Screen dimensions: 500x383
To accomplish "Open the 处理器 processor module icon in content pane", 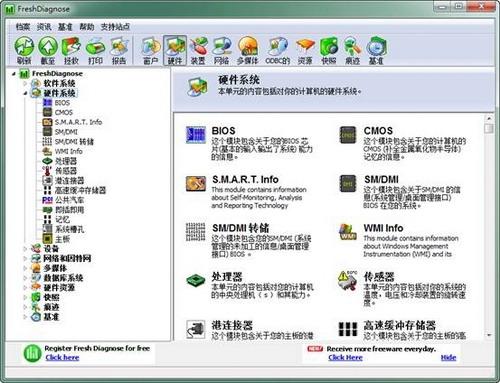I will [x=195, y=280].
